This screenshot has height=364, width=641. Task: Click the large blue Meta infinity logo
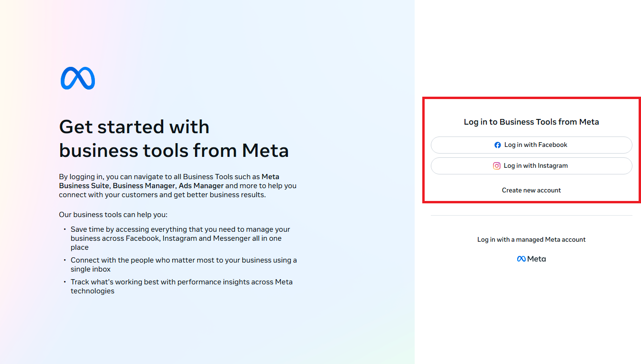click(78, 78)
